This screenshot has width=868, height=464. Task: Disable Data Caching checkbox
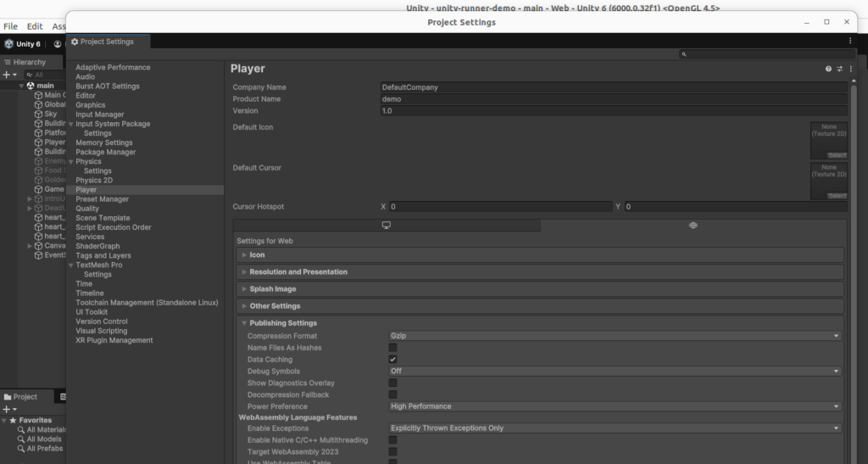[392, 360]
